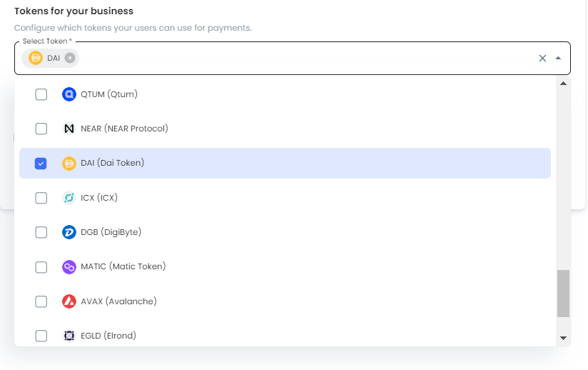Tick the NEAR (NEAR Protocol) checkbox
The height and width of the screenshot is (370, 588).
point(41,129)
